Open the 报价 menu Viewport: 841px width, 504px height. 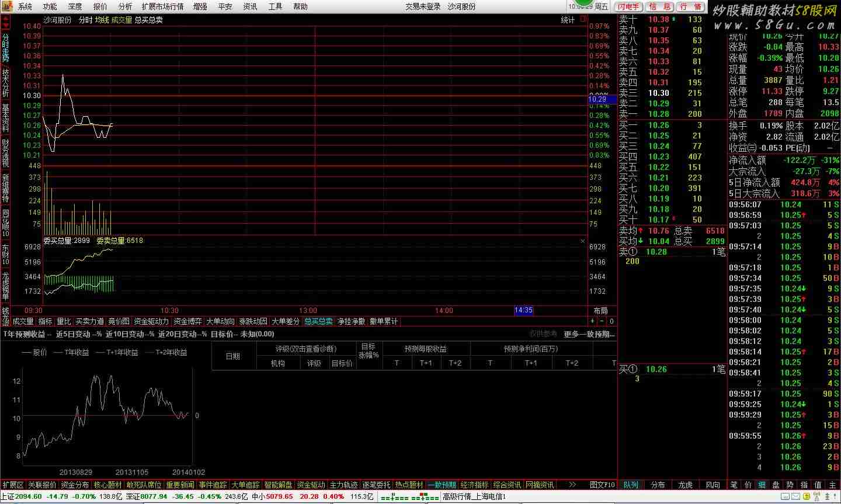tap(100, 6)
